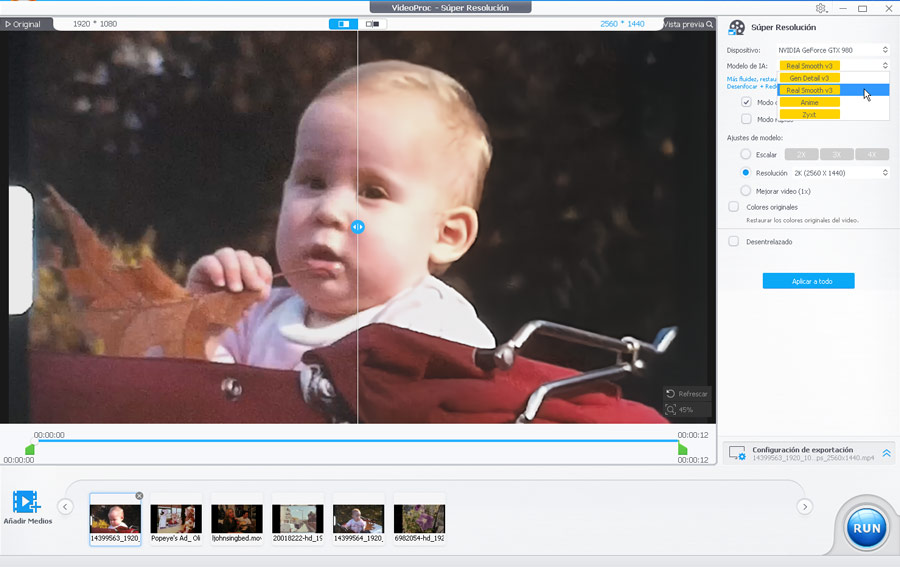Click the 1920 * 1080 resolution text
900x567 pixels.
tap(95, 24)
